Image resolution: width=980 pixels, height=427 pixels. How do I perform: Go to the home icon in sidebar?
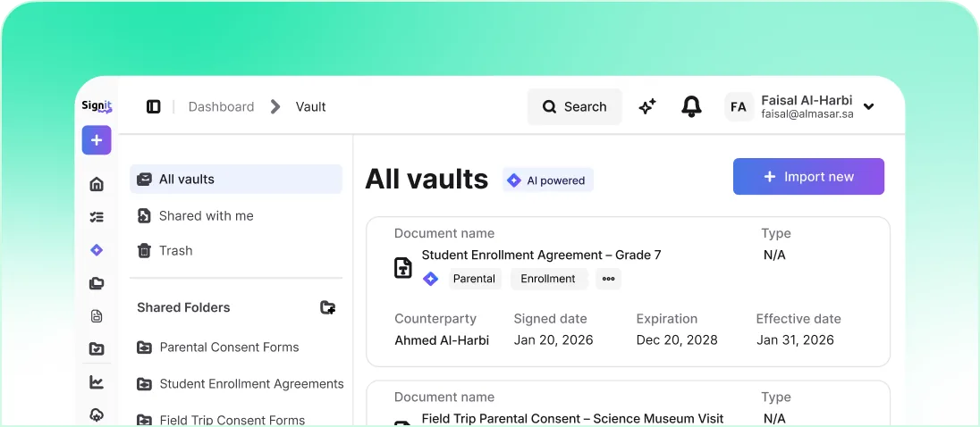(97, 184)
